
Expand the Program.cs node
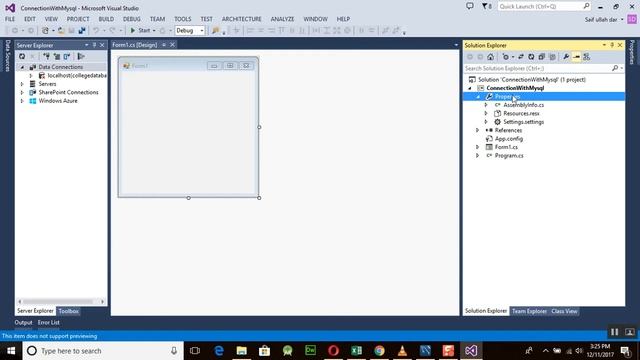click(478, 156)
